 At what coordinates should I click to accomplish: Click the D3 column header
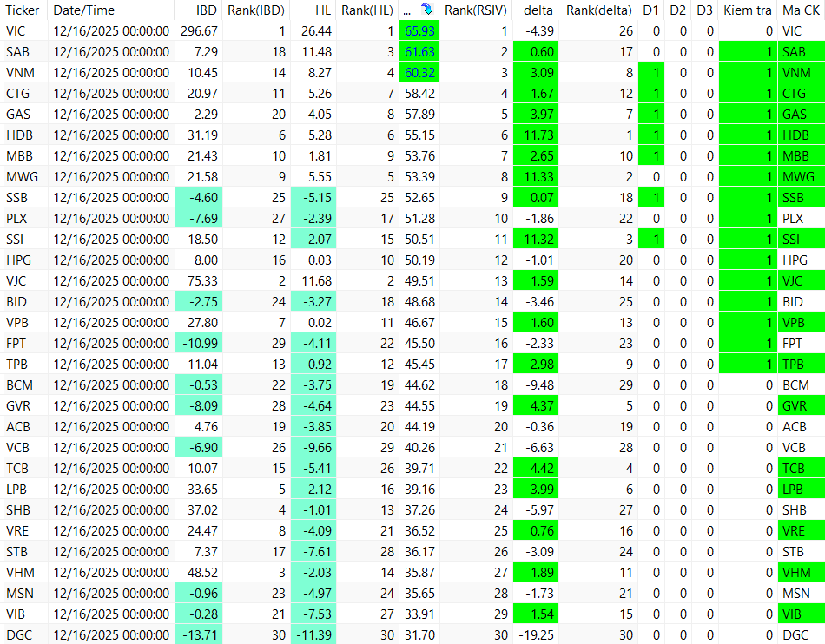tap(704, 10)
